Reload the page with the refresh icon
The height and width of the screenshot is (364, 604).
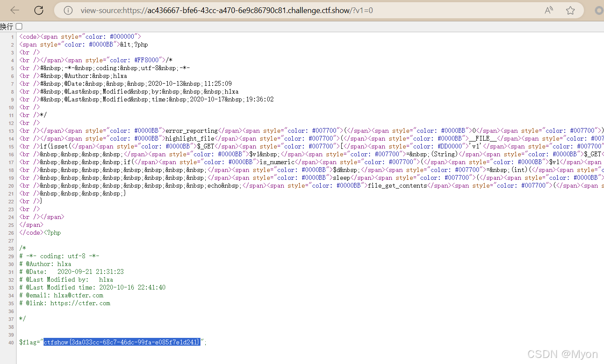point(39,10)
